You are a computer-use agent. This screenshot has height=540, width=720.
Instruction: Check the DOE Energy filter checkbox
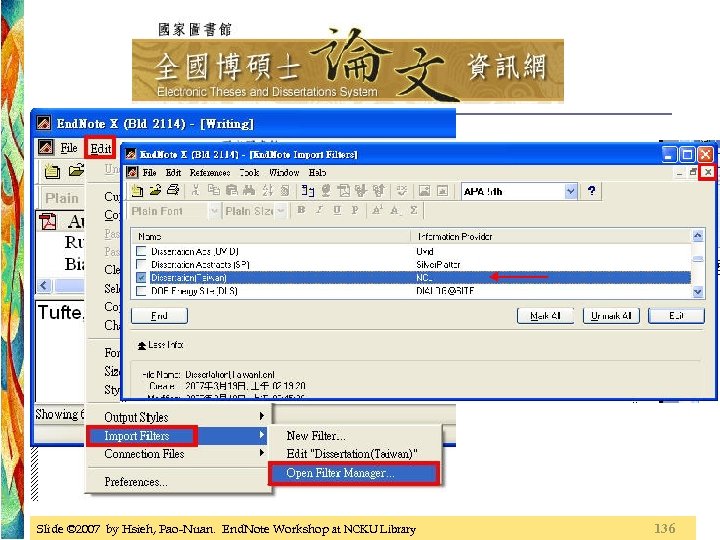tap(141, 291)
